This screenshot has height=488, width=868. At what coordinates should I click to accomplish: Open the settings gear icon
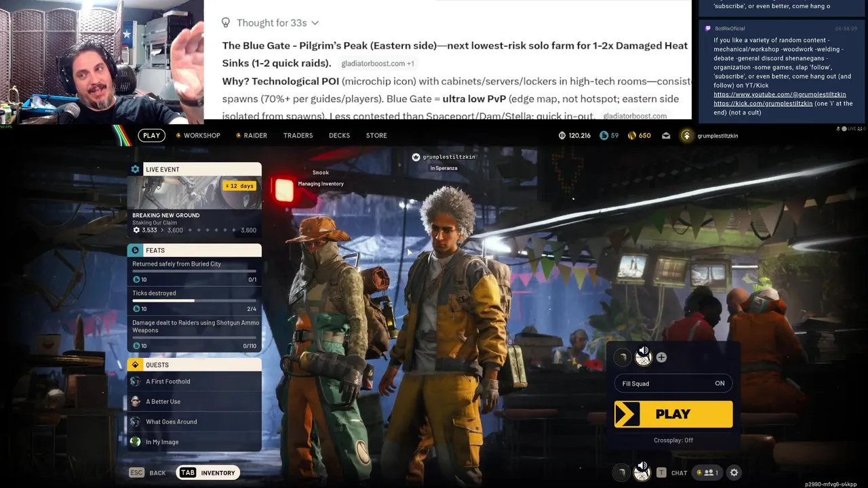tap(734, 472)
